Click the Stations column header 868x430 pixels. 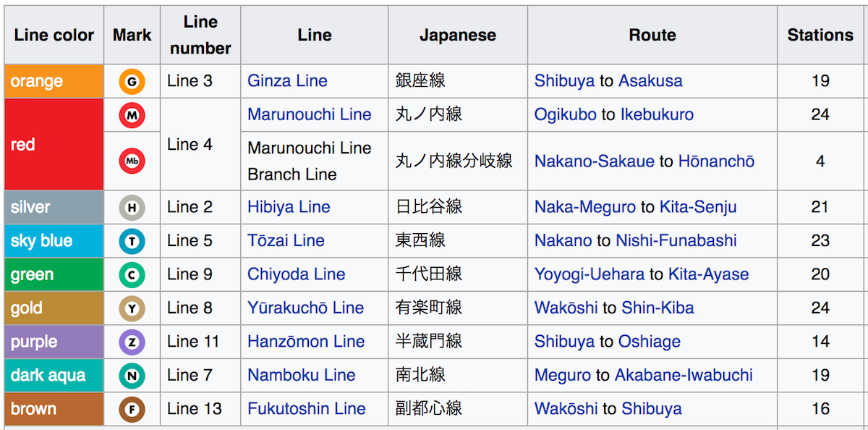820,35
